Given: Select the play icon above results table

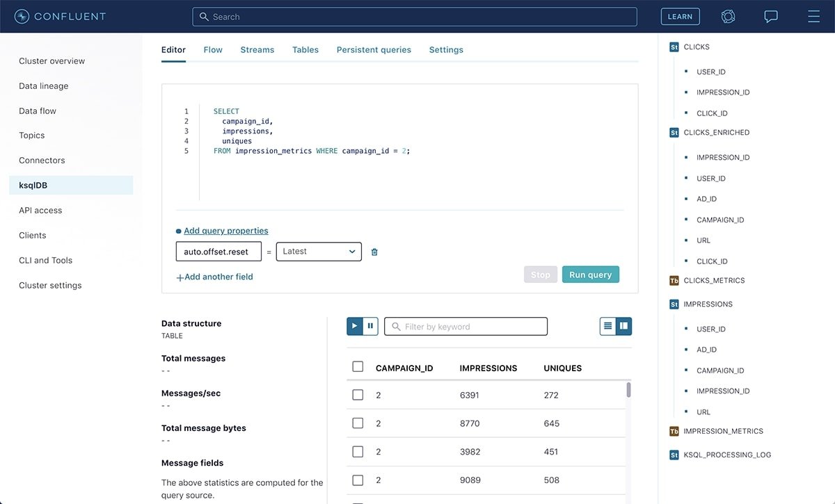Looking at the screenshot, I should click(x=354, y=325).
